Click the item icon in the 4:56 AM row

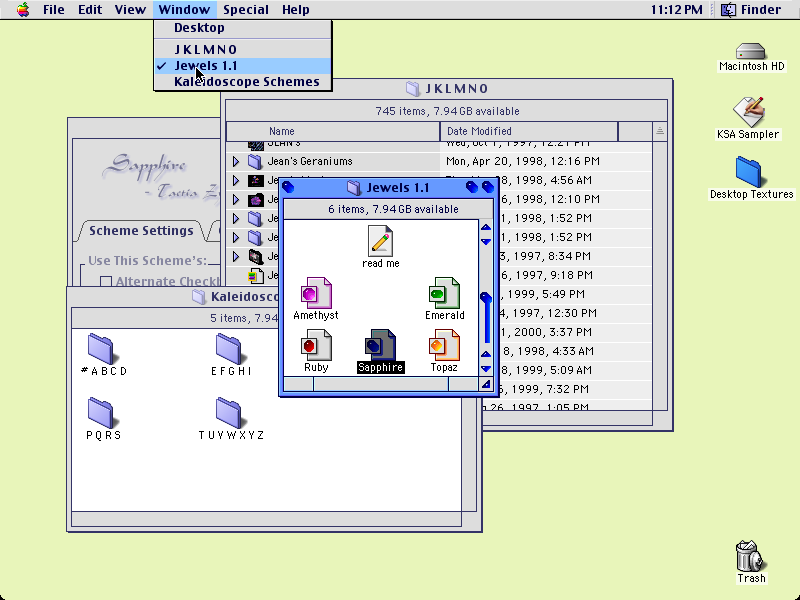[x=256, y=181]
